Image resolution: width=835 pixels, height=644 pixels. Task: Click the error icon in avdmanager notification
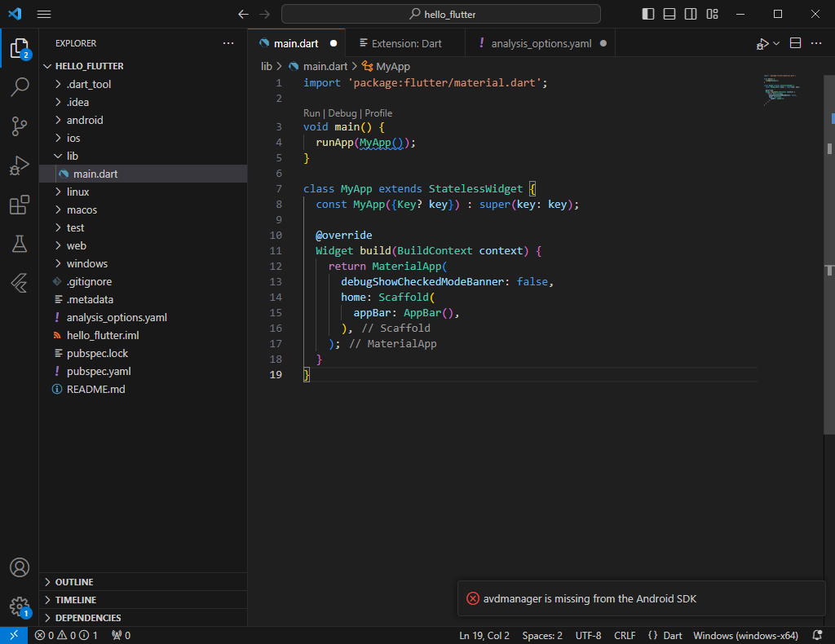pyautogui.click(x=473, y=599)
